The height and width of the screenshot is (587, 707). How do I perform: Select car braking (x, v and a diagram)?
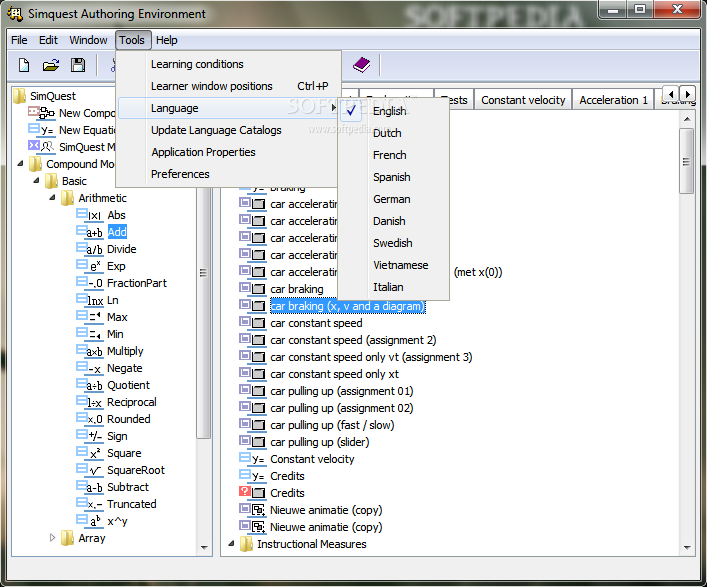pyautogui.click(x=348, y=306)
